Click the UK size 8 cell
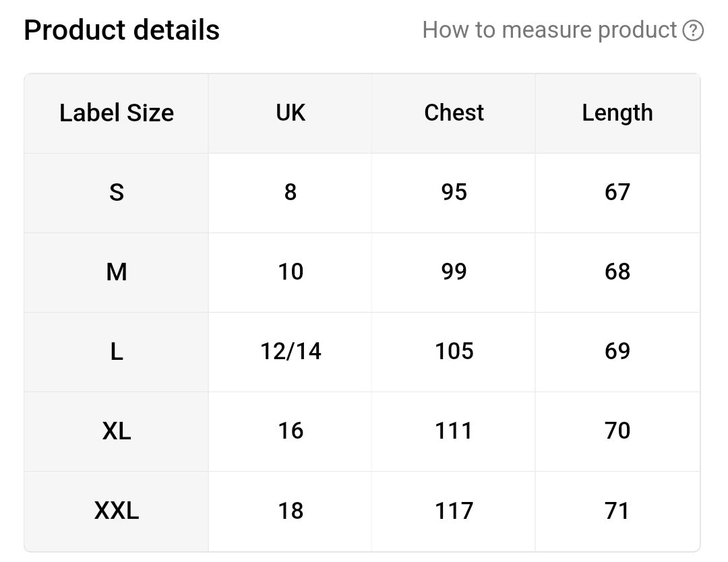This screenshot has width=728, height=562. point(290,193)
